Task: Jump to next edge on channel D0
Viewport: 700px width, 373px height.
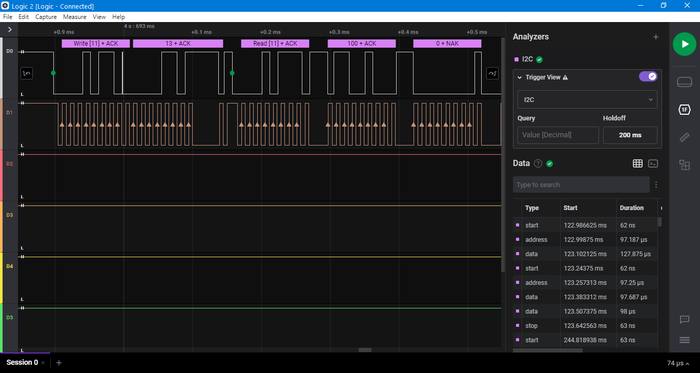Action: [492, 73]
